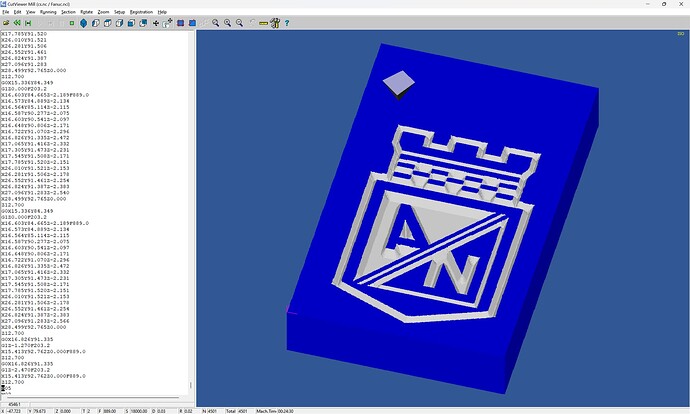Screen dimensions: 690x414
Task: Open the tool settings wrench icon
Action: [275, 23]
